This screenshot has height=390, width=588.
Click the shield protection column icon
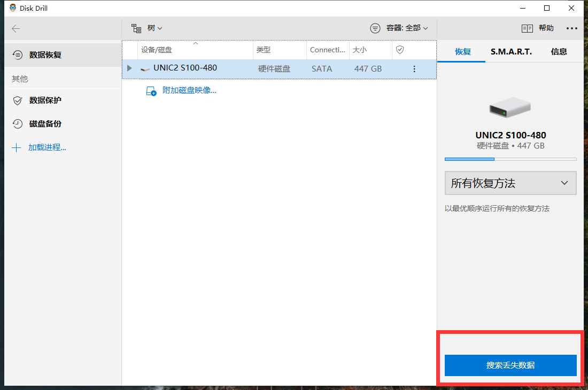click(x=400, y=50)
